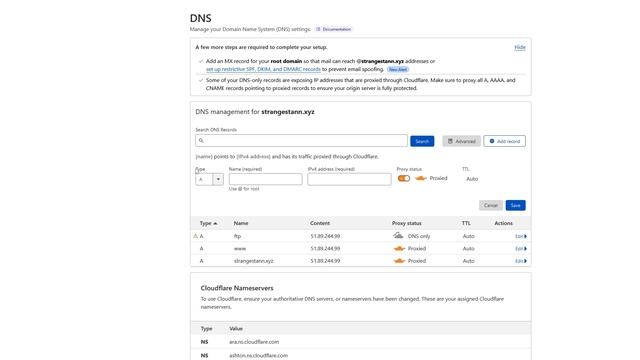This screenshot has height=360, width=640.
Task: Open SPF, DKIM, and DMARC records link
Action: click(x=263, y=69)
